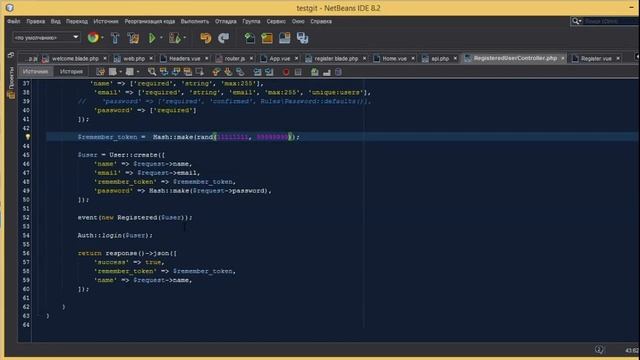This screenshot has height=360, width=640.
Task: Click the Shift Line Left icon
Action: click(x=257, y=72)
